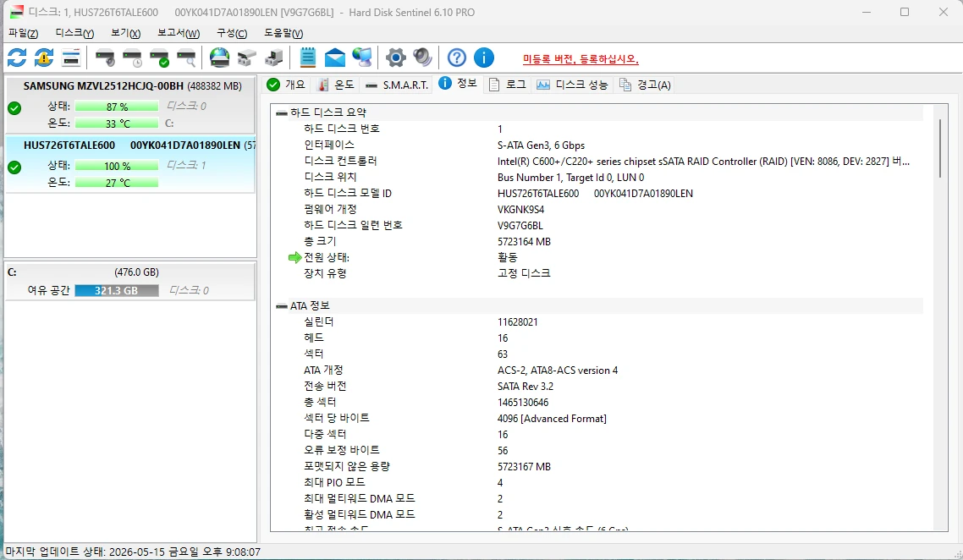
Task: Open the 보기(X) menu
Action: 126,33
